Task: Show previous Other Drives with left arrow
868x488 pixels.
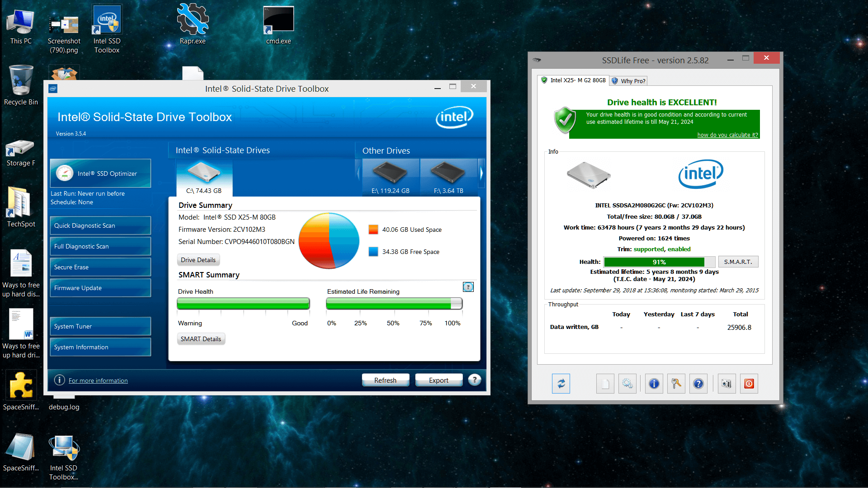Action: pyautogui.click(x=359, y=173)
